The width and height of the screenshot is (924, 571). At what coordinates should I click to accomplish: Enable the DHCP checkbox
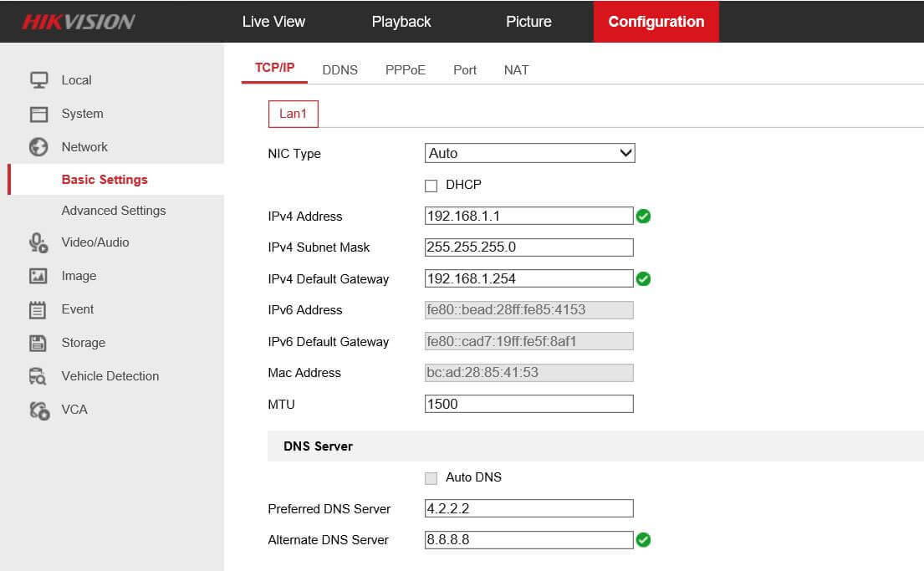[431, 186]
